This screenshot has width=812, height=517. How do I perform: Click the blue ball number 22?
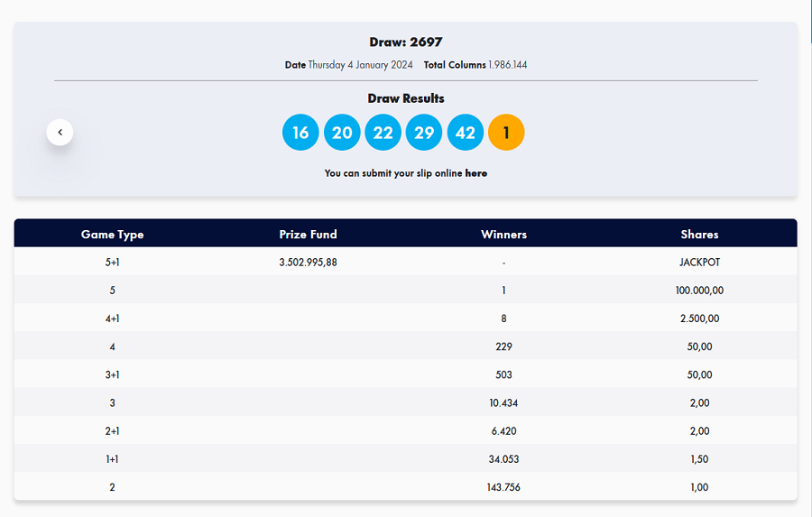tap(383, 132)
